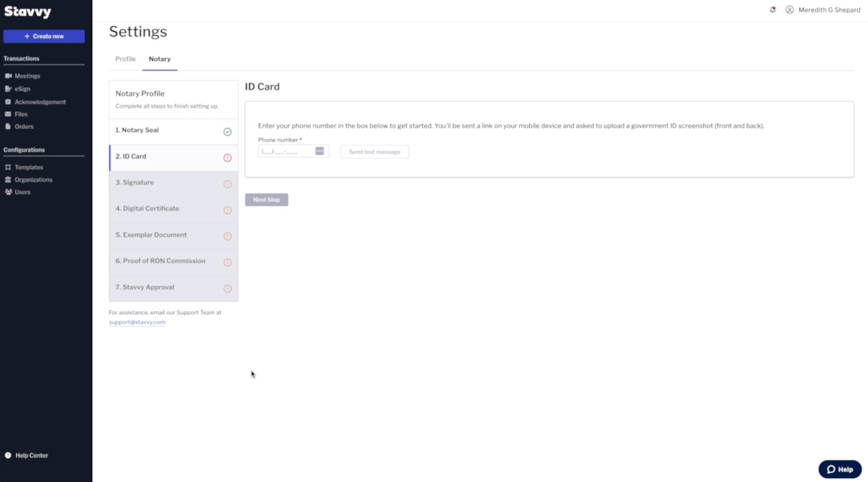
Task: Select step 4. Digital Certificate
Action: [173, 210]
